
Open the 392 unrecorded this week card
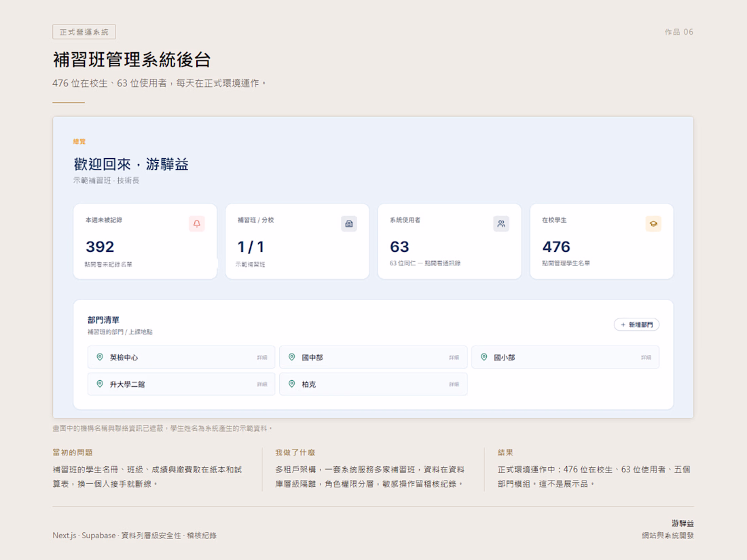point(145,242)
